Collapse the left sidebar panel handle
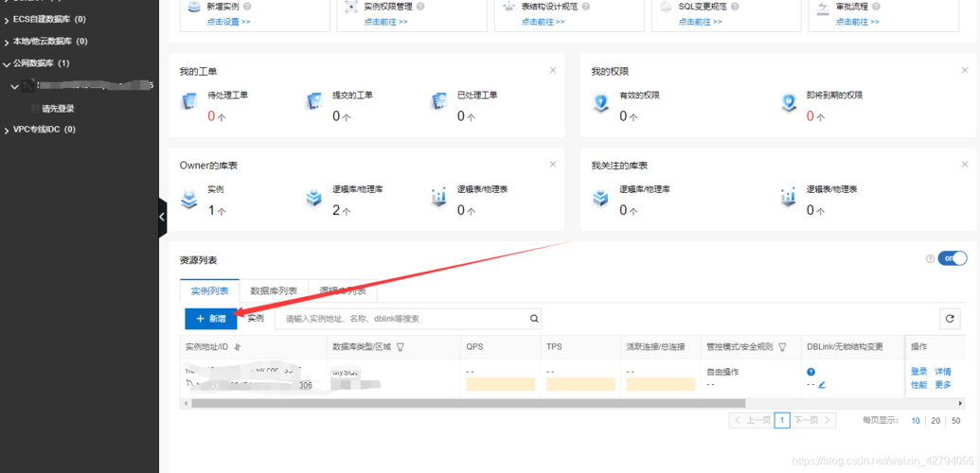 (x=163, y=218)
